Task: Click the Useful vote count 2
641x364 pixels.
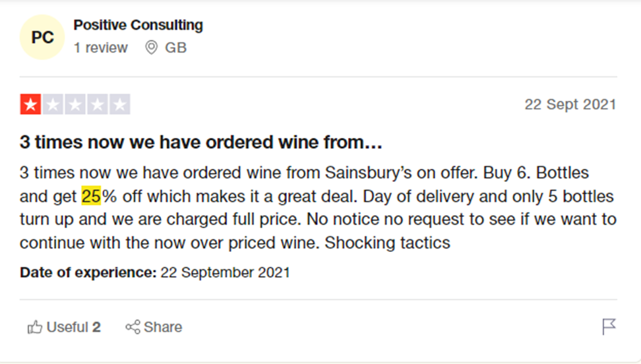Action: click(96, 327)
